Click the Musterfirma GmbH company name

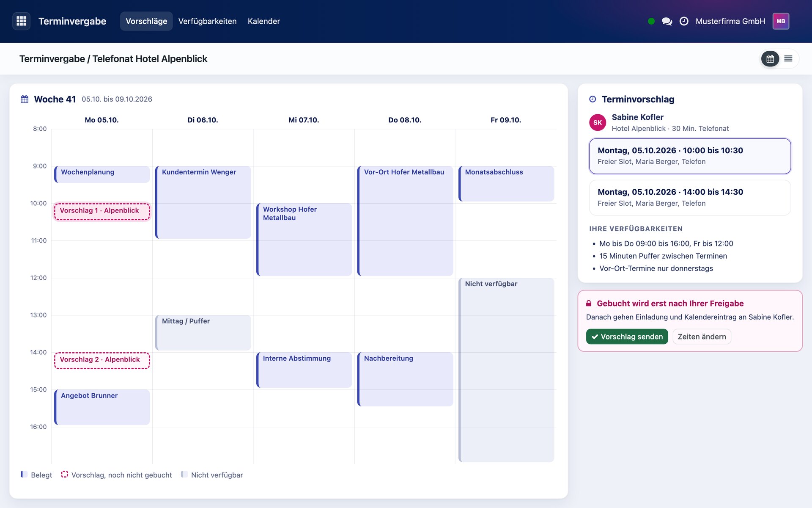(730, 21)
